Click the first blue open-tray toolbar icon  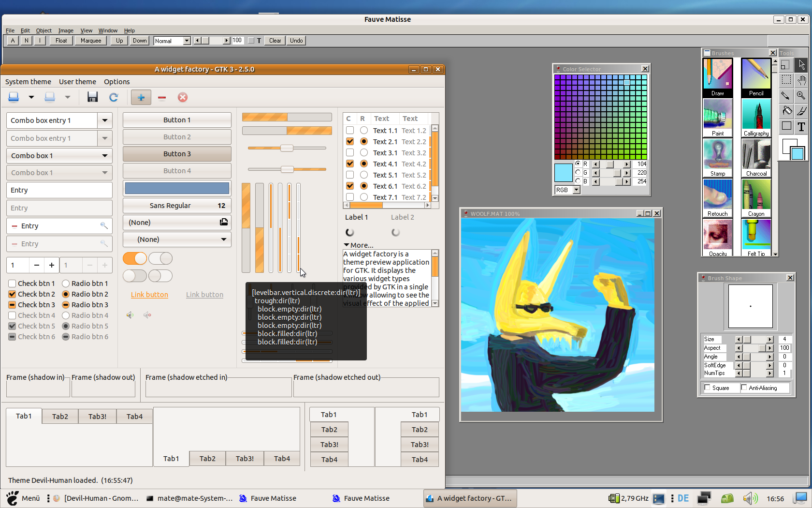[14, 97]
